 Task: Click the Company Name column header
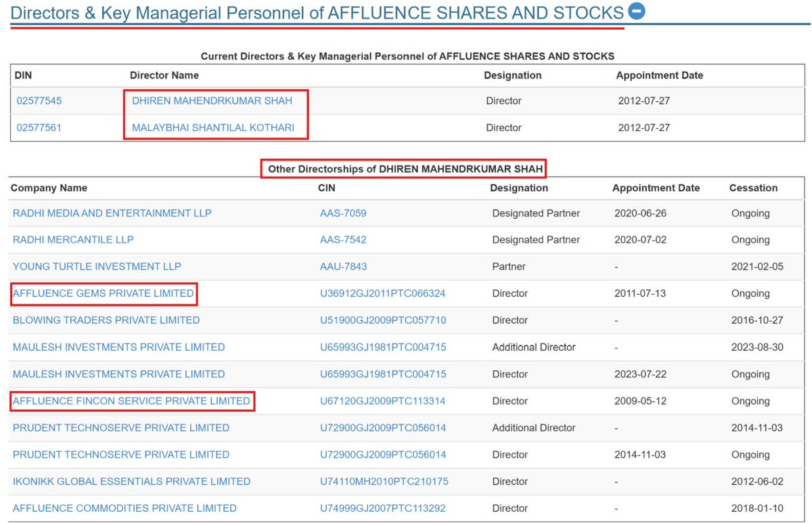click(x=49, y=188)
